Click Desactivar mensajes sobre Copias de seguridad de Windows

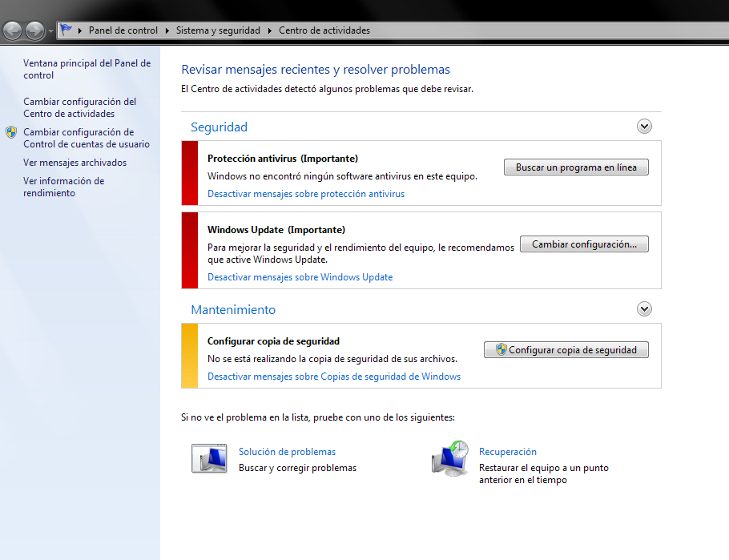coord(334,377)
